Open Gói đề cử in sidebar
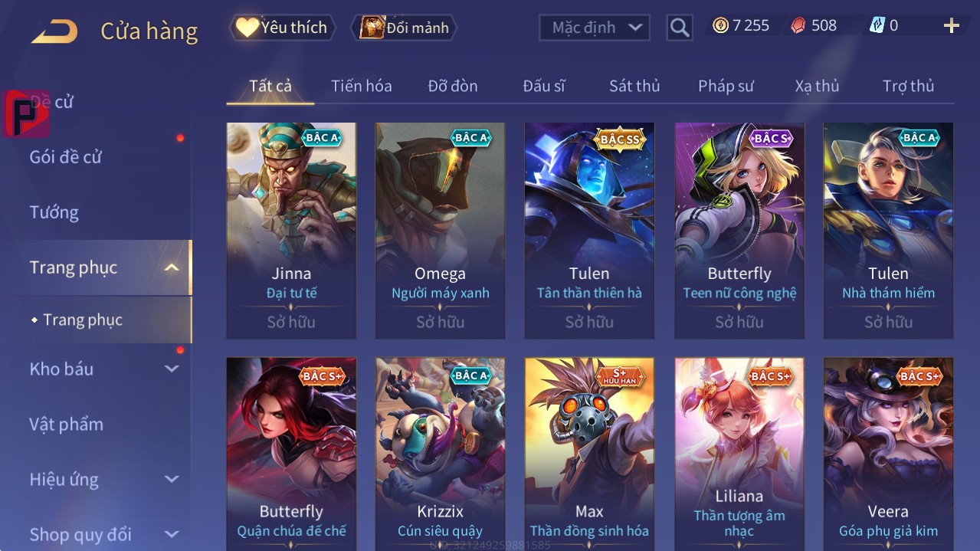The image size is (980, 551). pyautogui.click(x=66, y=157)
